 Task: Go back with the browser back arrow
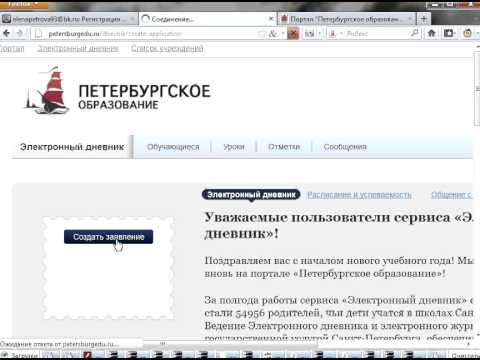coord(6,33)
